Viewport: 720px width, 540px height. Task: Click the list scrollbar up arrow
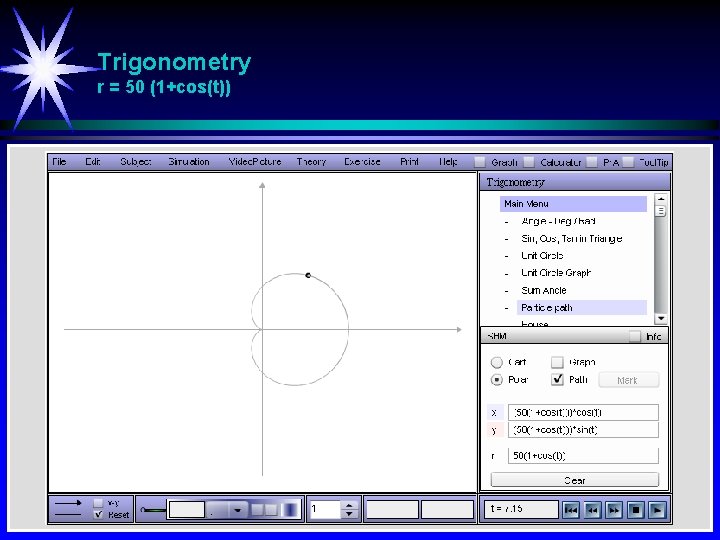pos(661,199)
